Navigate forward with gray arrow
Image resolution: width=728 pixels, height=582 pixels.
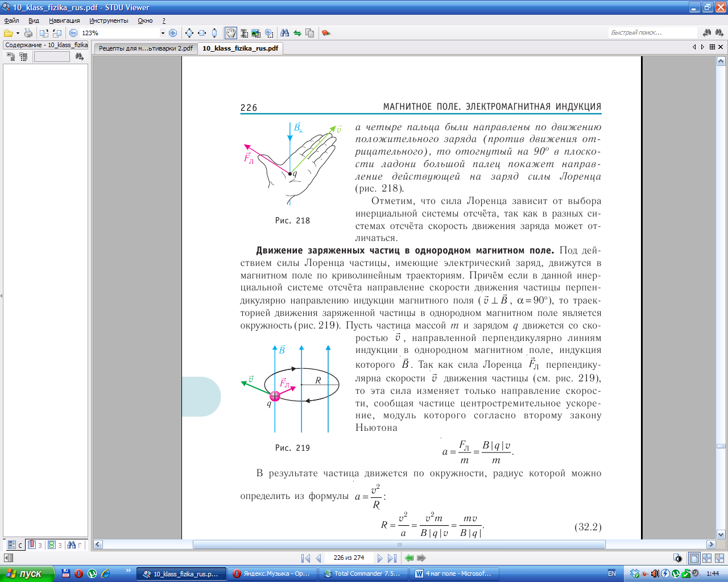coord(422,558)
